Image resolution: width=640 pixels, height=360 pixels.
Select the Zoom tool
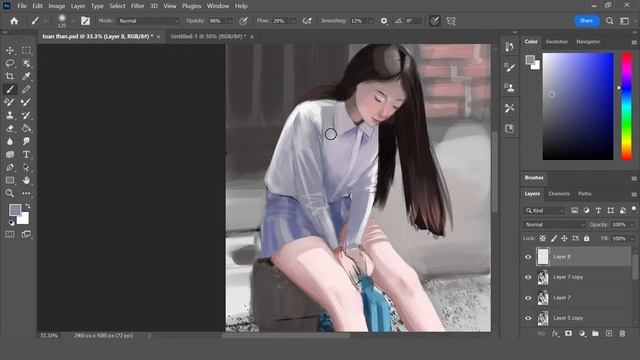point(10,193)
